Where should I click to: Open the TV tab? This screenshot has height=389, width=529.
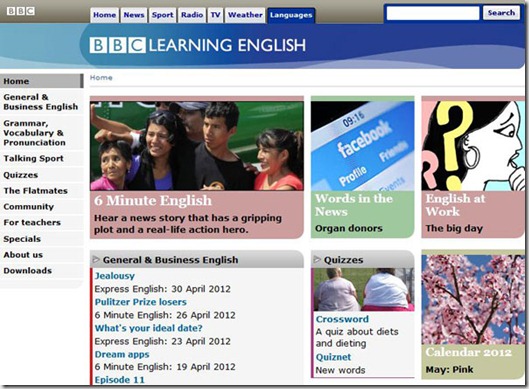(215, 15)
